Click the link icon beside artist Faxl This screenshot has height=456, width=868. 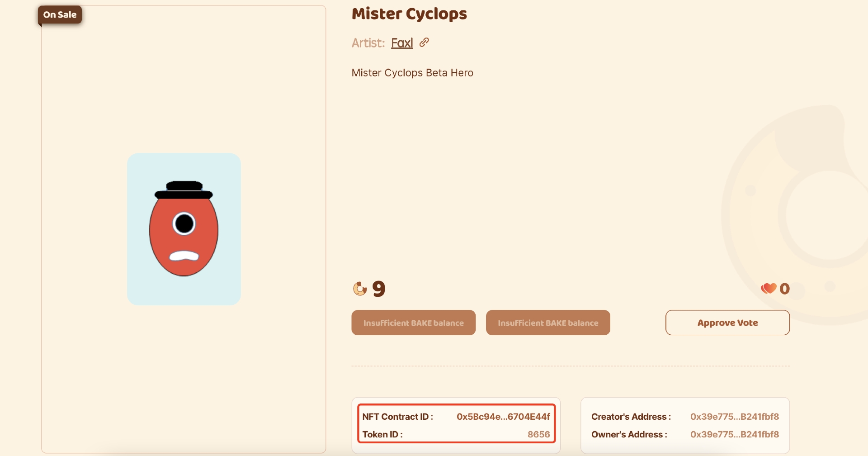[424, 43]
